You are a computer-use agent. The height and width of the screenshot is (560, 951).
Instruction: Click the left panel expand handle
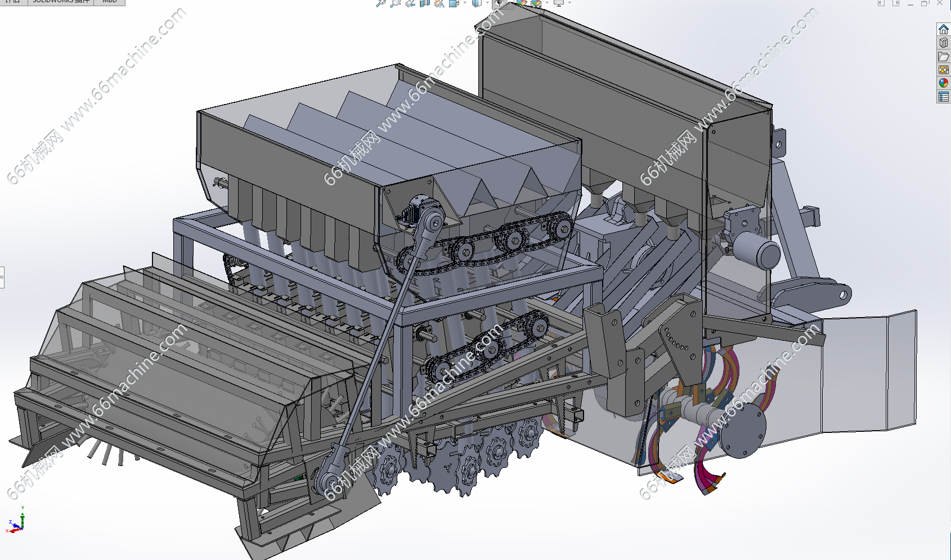2,277
